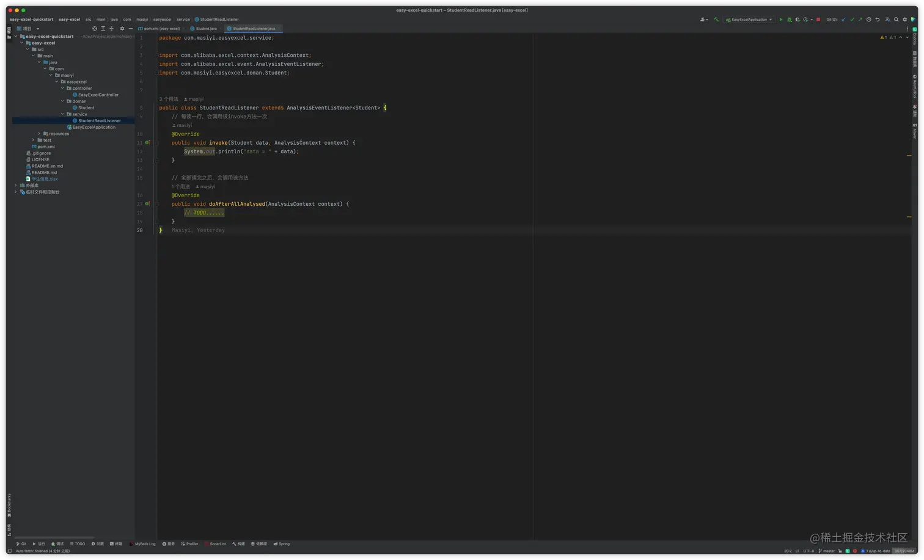Open SonarLint tool window
This screenshot has width=924, height=560.
tap(216, 544)
